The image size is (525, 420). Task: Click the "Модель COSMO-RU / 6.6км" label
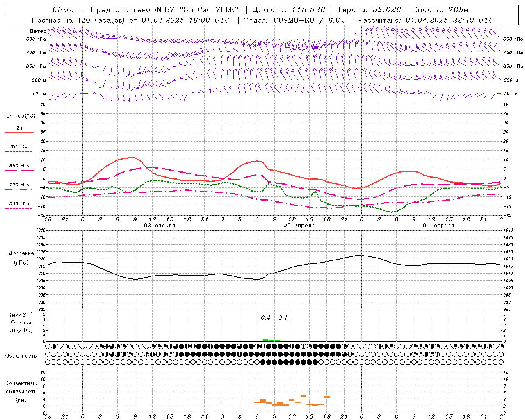(x=295, y=20)
